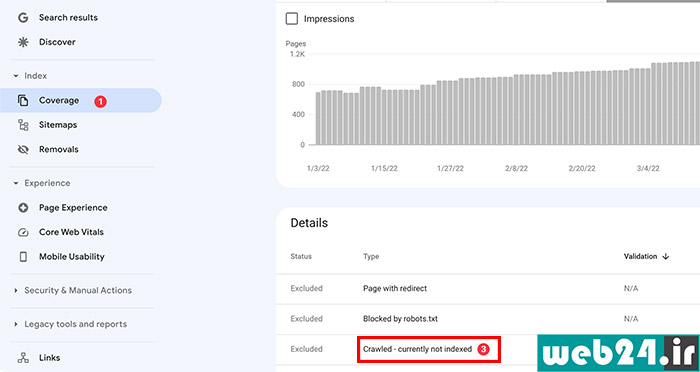Viewport: 700px width, 372px height.
Task: Click N/A in Page with redirect row
Action: (631, 288)
